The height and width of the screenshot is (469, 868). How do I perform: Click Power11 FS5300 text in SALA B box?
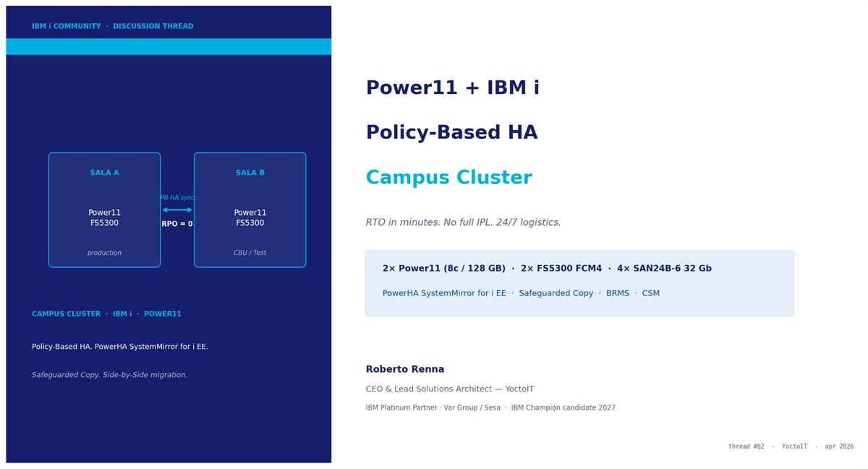(x=250, y=218)
